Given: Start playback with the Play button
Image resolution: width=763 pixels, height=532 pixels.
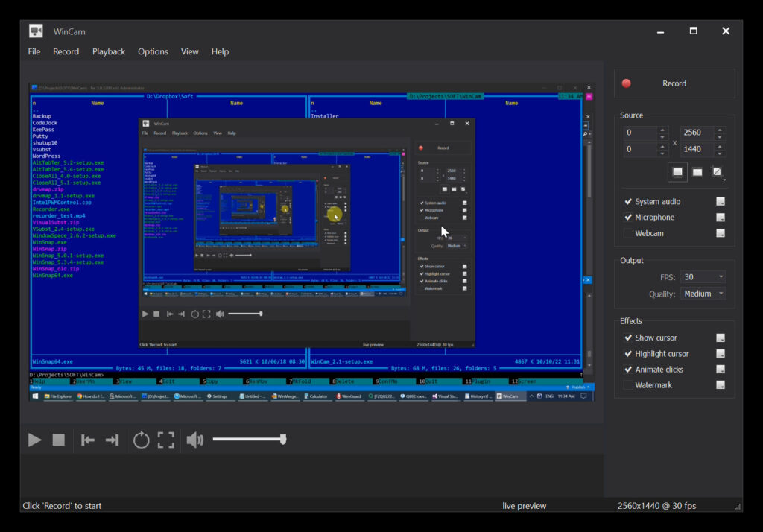Looking at the screenshot, I should pyautogui.click(x=34, y=440).
